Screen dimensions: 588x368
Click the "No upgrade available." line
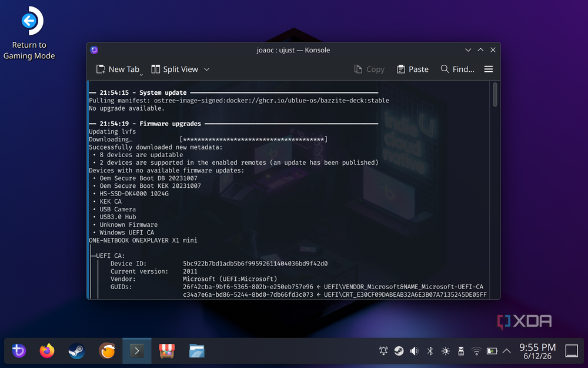click(x=127, y=108)
